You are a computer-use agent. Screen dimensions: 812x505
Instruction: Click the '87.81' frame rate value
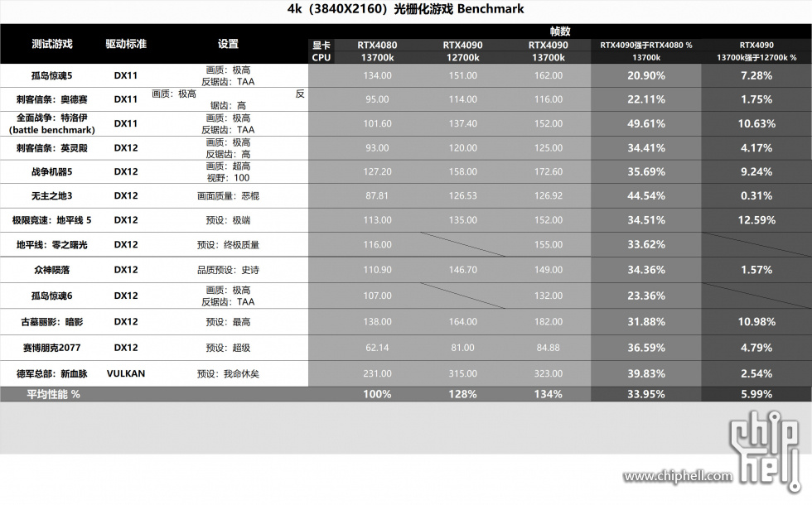pyautogui.click(x=377, y=196)
